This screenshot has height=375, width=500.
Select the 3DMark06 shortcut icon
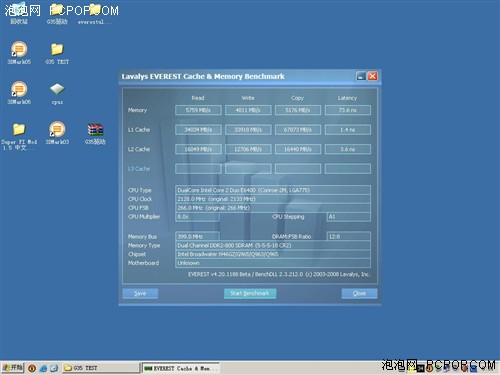pos(19,93)
